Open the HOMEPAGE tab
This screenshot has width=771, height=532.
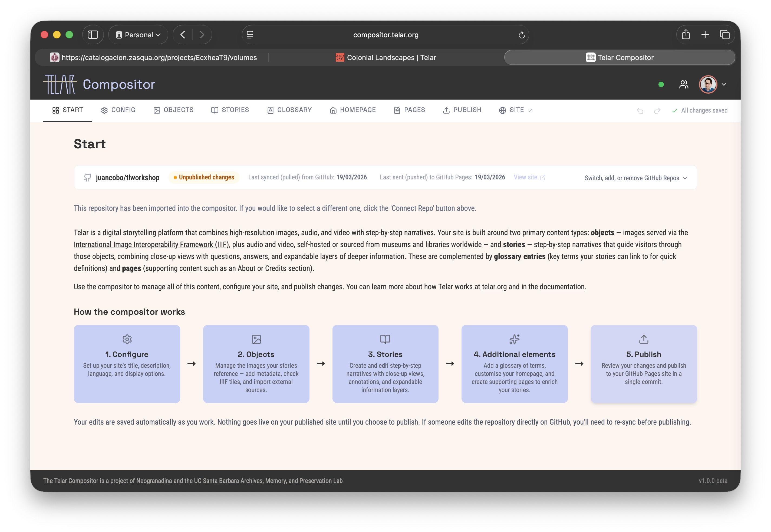[x=352, y=110]
